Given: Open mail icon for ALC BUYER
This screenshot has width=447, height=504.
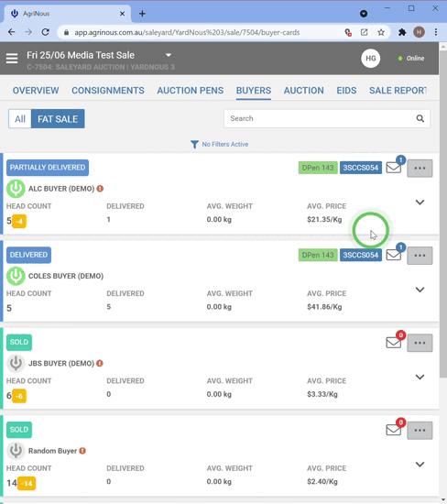Looking at the screenshot, I should [394, 168].
